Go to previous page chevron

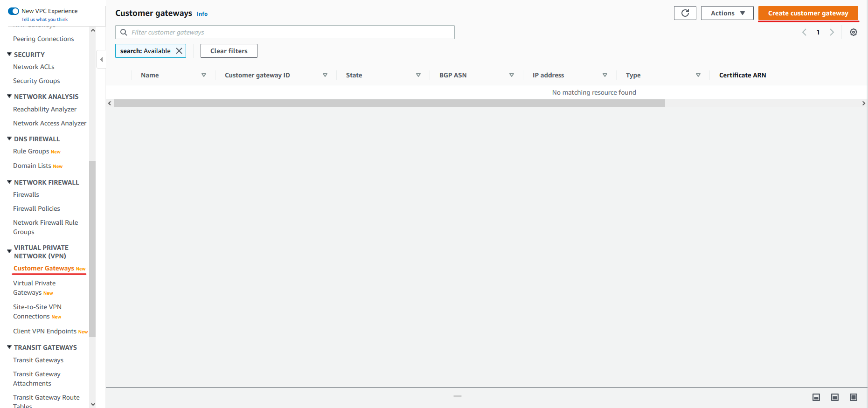click(804, 32)
